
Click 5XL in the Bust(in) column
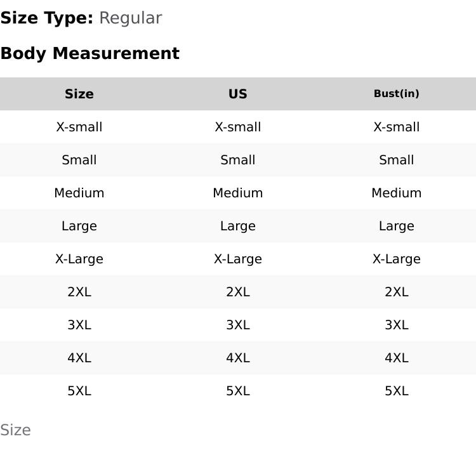click(x=397, y=391)
